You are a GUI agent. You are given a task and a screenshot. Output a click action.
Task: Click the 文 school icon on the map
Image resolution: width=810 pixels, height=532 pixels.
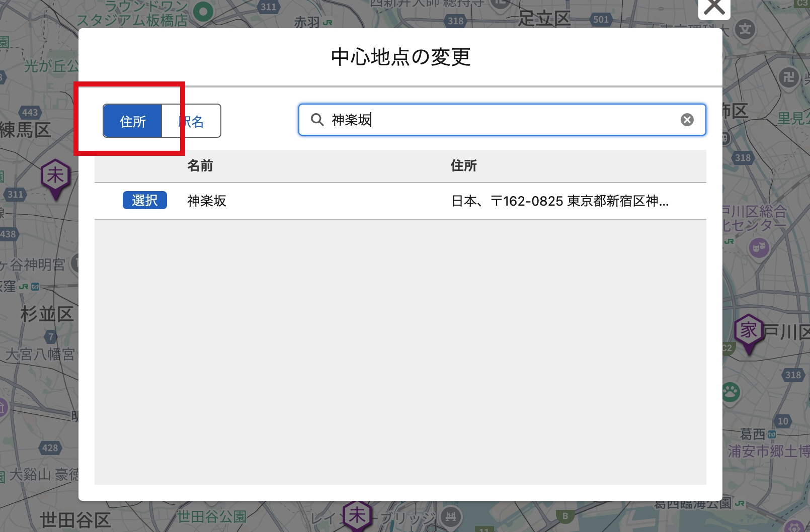click(x=745, y=30)
